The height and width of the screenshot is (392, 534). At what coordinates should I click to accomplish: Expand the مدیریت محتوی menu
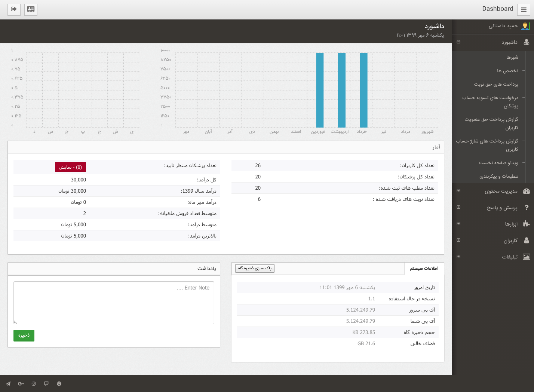(458, 191)
